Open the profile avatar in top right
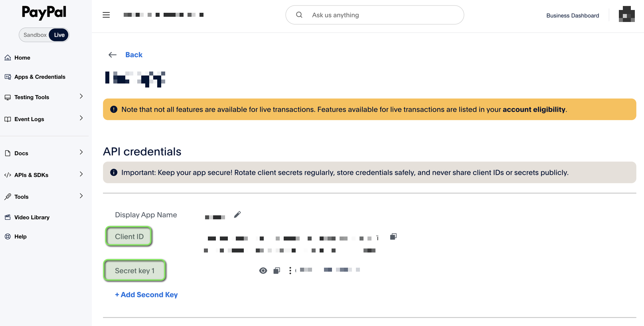This screenshot has width=644, height=326. coord(626,15)
